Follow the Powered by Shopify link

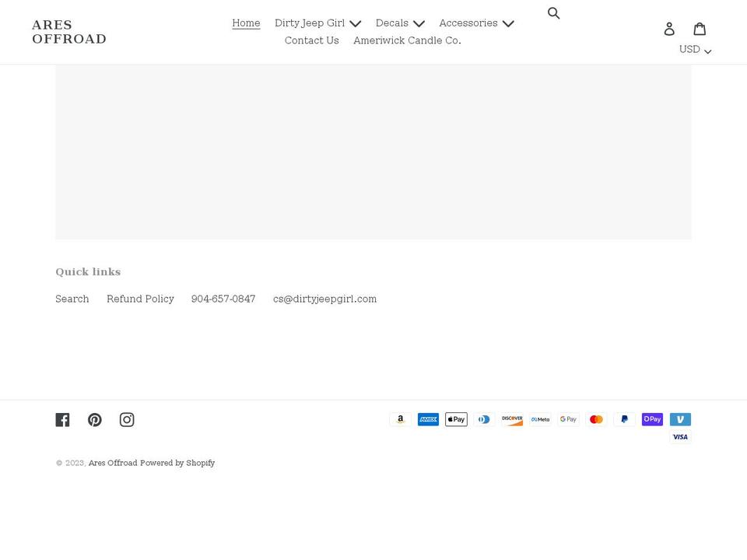coord(177,463)
